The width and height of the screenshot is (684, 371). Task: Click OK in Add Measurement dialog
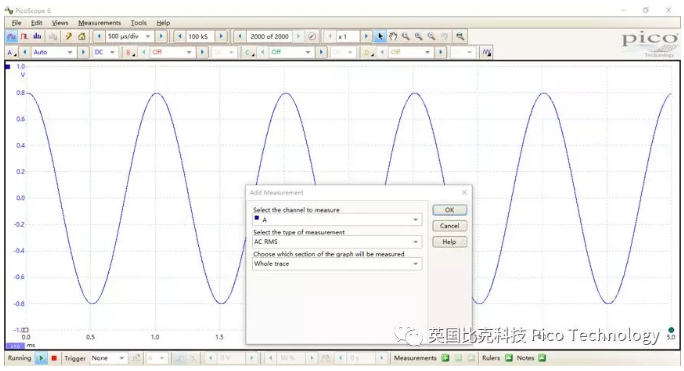click(449, 210)
